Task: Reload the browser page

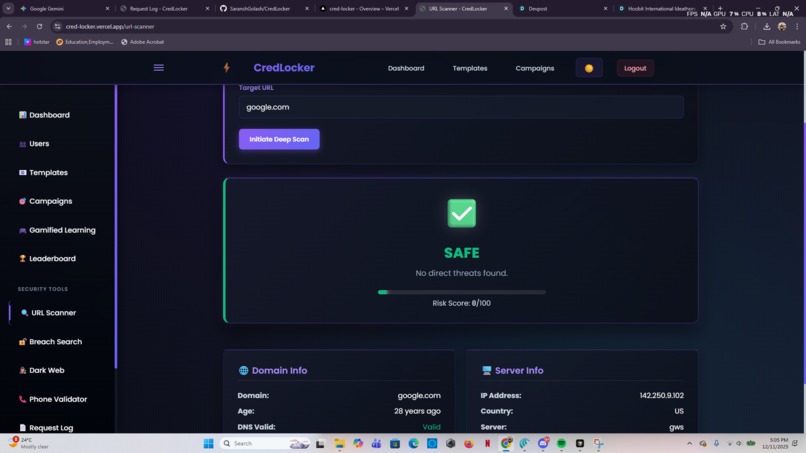Action: click(x=39, y=26)
